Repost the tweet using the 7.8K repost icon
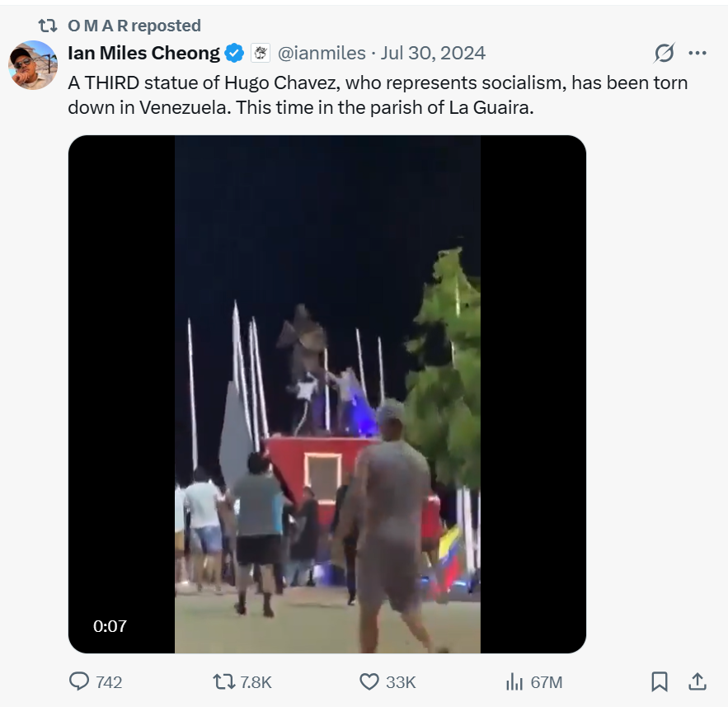The height and width of the screenshot is (707, 728). tap(223, 681)
